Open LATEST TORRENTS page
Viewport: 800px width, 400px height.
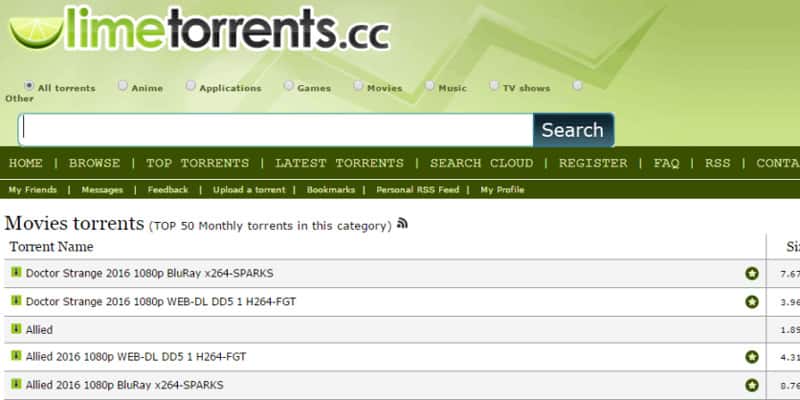coord(339,163)
